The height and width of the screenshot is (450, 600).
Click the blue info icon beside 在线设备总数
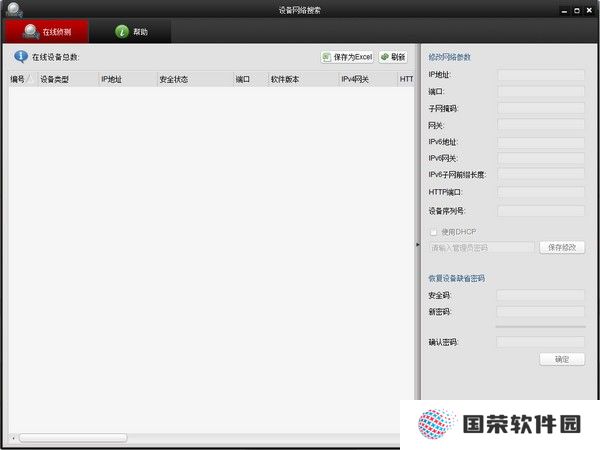pos(21,57)
